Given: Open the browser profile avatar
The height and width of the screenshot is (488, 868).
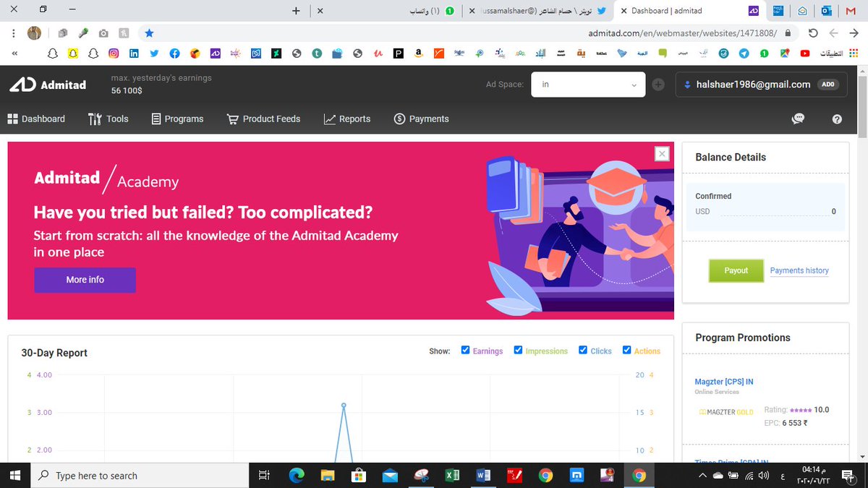Looking at the screenshot, I should coord(34,33).
